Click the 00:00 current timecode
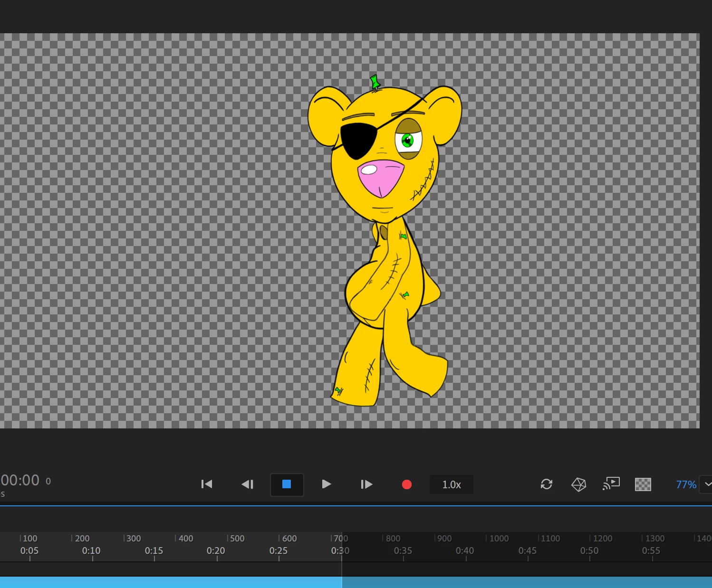 (x=20, y=481)
